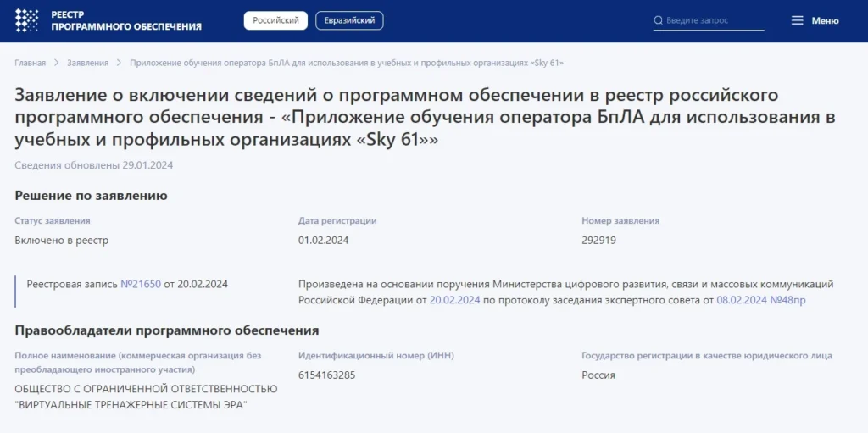Click the registry logo icon
868x433 pixels.
click(27, 20)
